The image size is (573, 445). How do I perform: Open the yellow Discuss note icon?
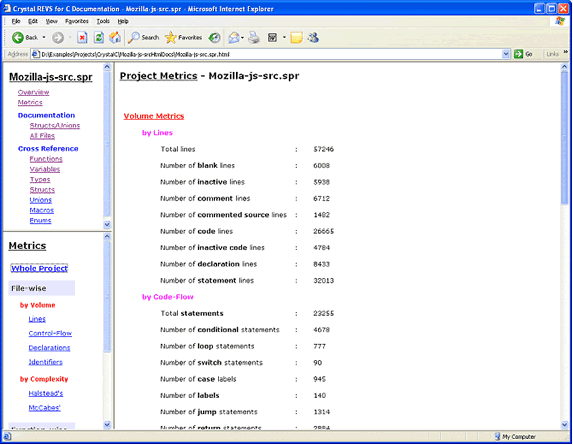296,37
